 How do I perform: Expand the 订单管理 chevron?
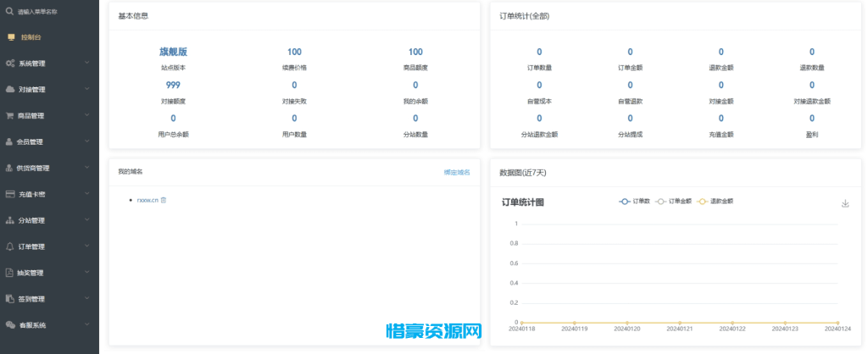click(87, 246)
